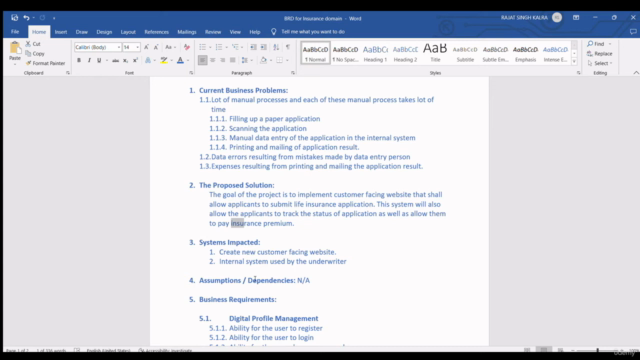Apply paragraph shading fill color
Image resolution: width=640 pixels, height=360 pixels.
(x=263, y=60)
